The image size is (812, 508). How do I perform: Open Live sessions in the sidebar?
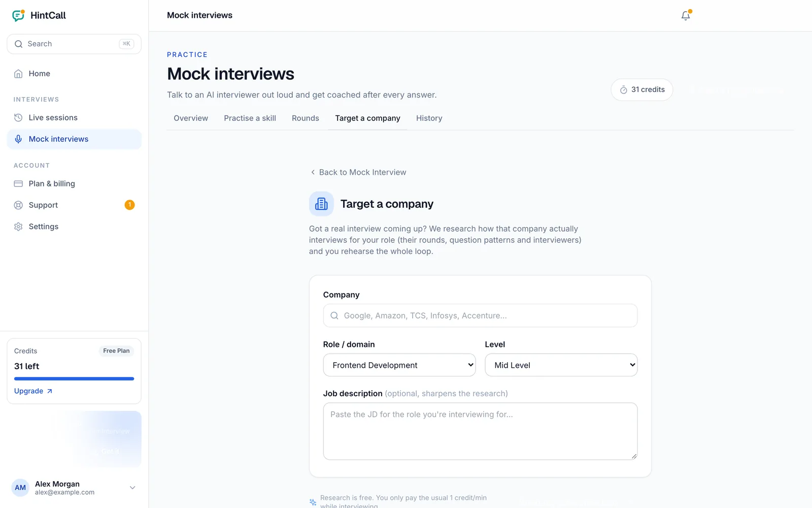pyautogui.click(x=74, y=118)
